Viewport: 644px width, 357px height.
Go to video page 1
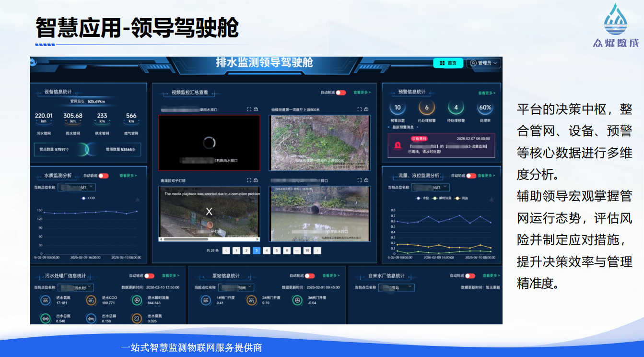236,250
